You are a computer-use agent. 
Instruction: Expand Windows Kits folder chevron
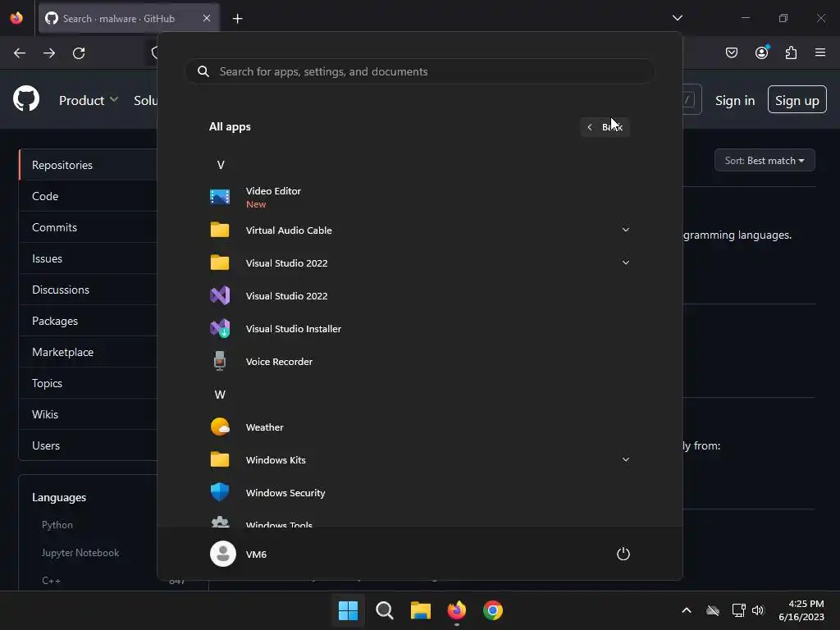point(625,459)
